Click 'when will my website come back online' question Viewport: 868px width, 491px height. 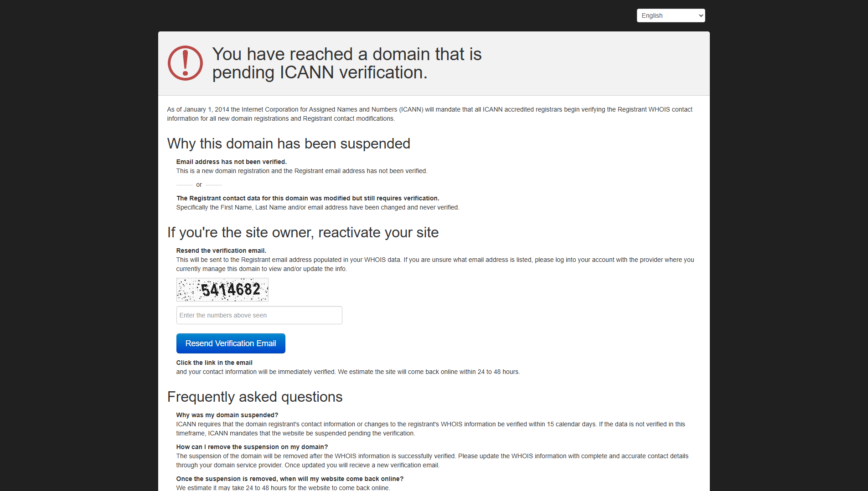pyautogui.click(x=290, y=479)
